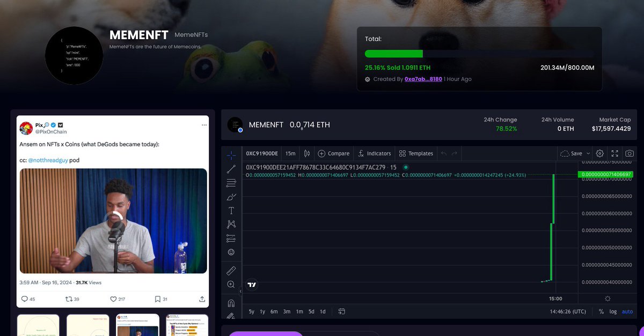The height and width of the screenshot is (336, 644).
Task: Open the chart patterns tool
Action: coord(231,225)
